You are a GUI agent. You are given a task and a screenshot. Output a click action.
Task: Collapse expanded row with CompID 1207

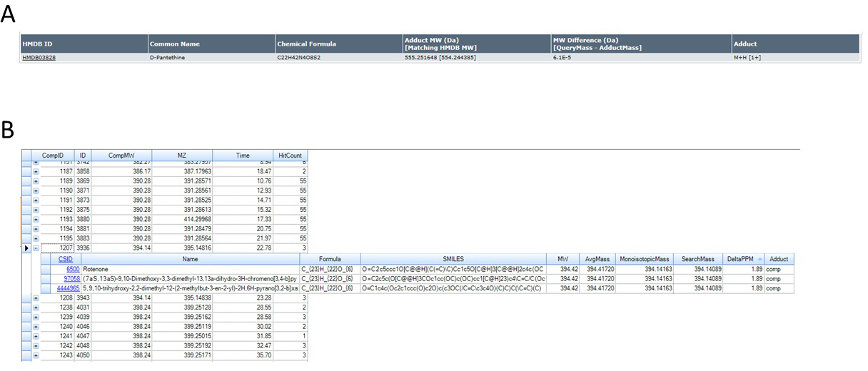[x=35, y=248]
